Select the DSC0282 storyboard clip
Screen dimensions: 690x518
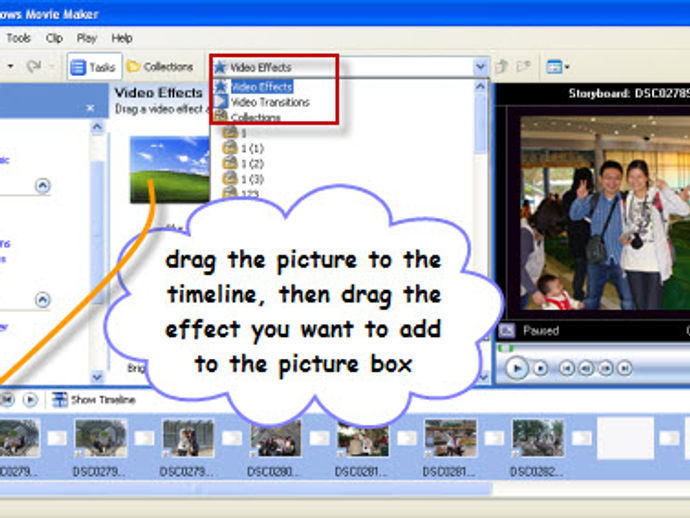coord(538,438)
